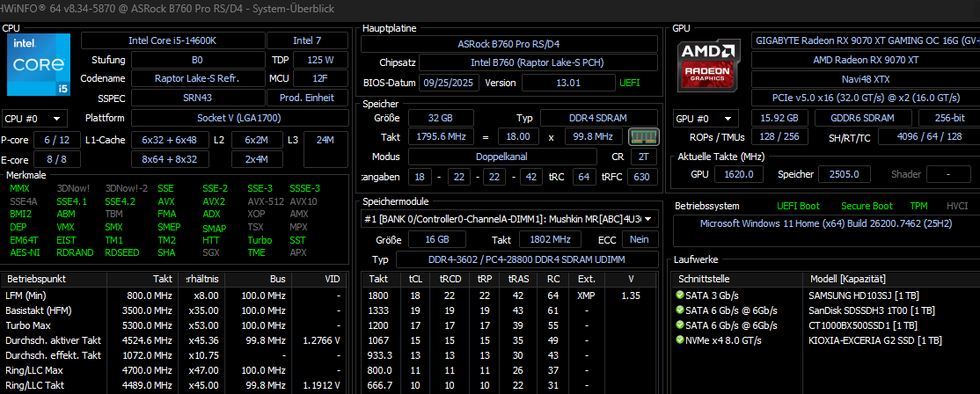Open the GPU #0 selector dropdown
The image size is (980, 394).
click(x=706, y=118)
